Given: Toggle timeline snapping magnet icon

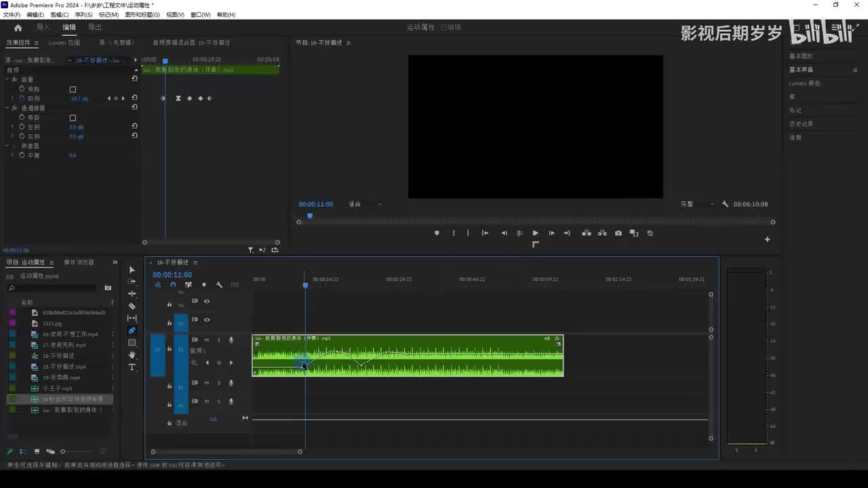Looking at the screenshot, I should point(173,285).
